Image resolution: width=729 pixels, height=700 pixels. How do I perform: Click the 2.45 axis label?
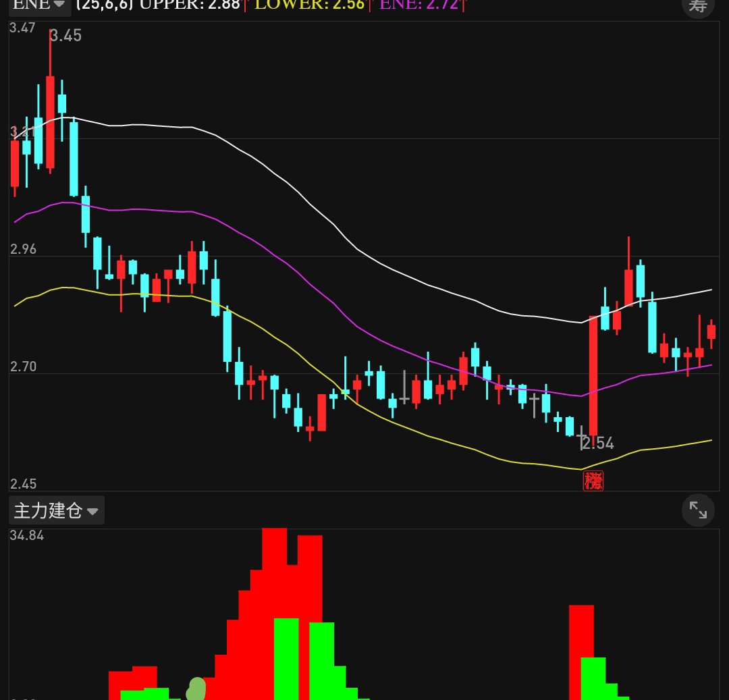[23, 484]
